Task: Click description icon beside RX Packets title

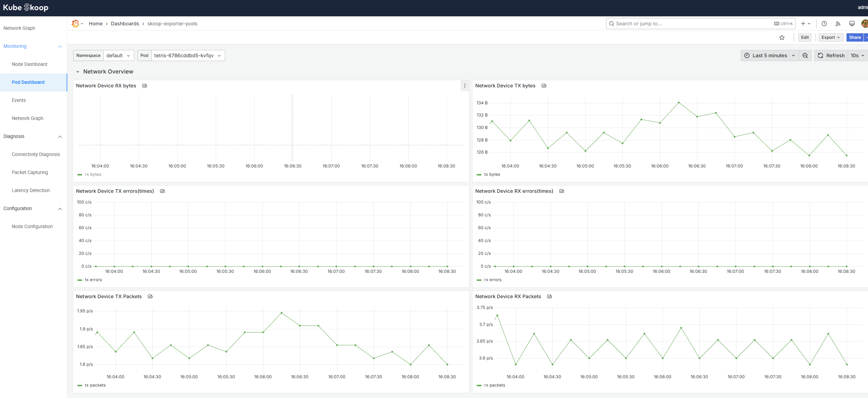Action: [550, 296]
